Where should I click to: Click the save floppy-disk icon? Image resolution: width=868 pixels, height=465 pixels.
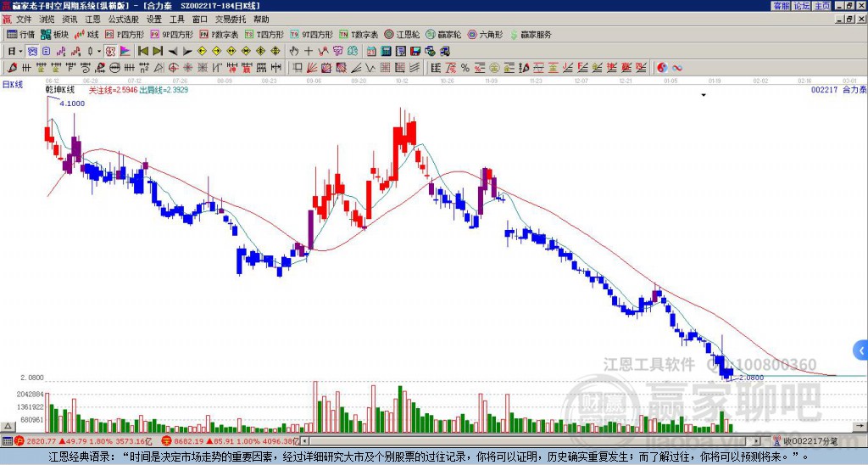click(x=415, y=51)
